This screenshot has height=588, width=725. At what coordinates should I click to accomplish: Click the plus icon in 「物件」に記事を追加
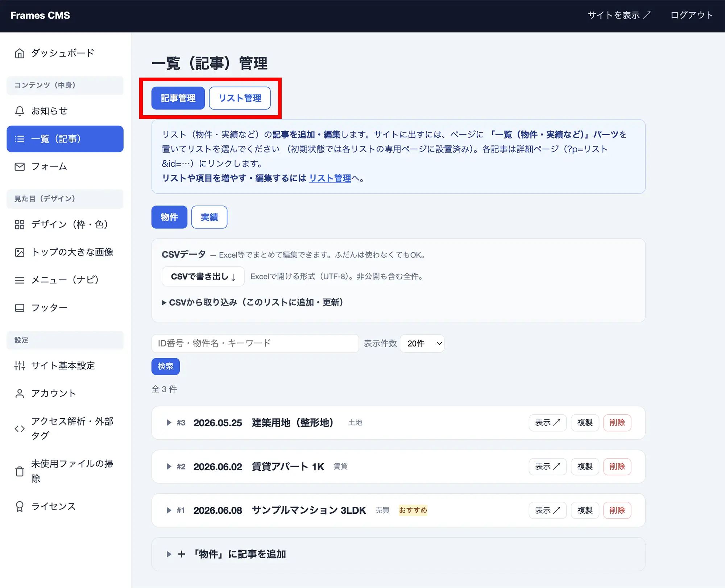point(182,554)
